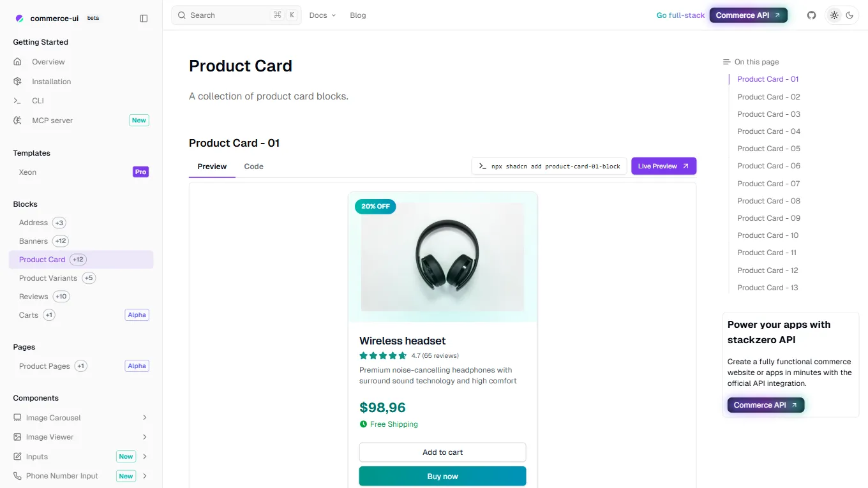The width and height of the screenshot is (868, 488).
Task: Click the search magnifier icon
Action: pyautogui.click(x=181, y=15)
